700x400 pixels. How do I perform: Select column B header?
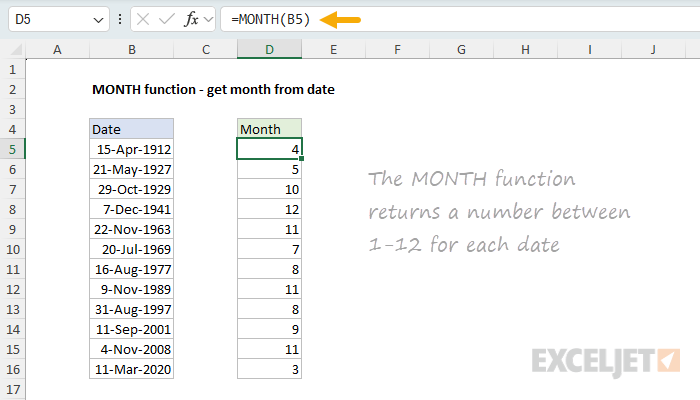[x=132, y=49]
